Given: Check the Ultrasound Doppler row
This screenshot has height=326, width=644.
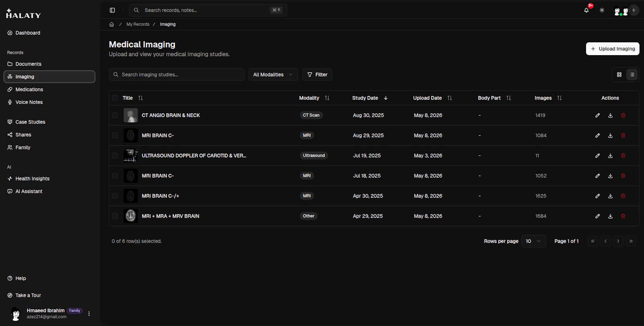Looking at the screenshot, I should click(115, 156).
